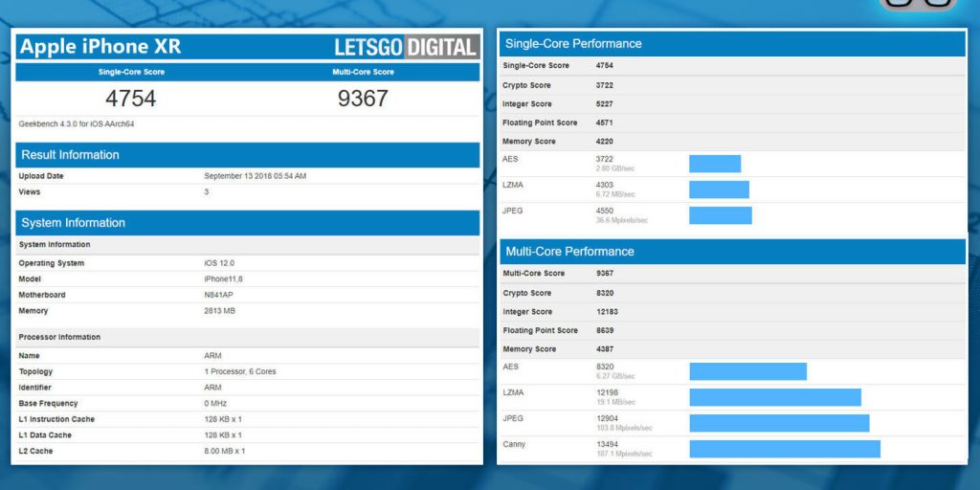Click the single-core AES result bar
Screen dimensions: 980x490
point(715,164)
